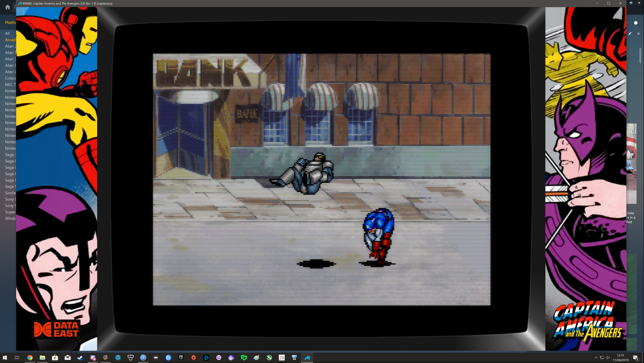Open the green-and-silver X taskbar icon
The image size is (644, 363).
[x=269, y=357]
